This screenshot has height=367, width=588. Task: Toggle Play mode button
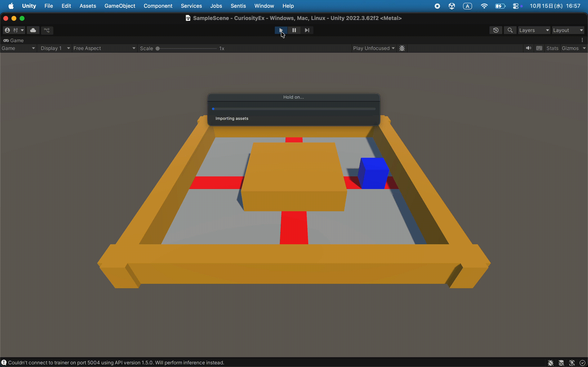pyautogui.click(x=281, y=30)
